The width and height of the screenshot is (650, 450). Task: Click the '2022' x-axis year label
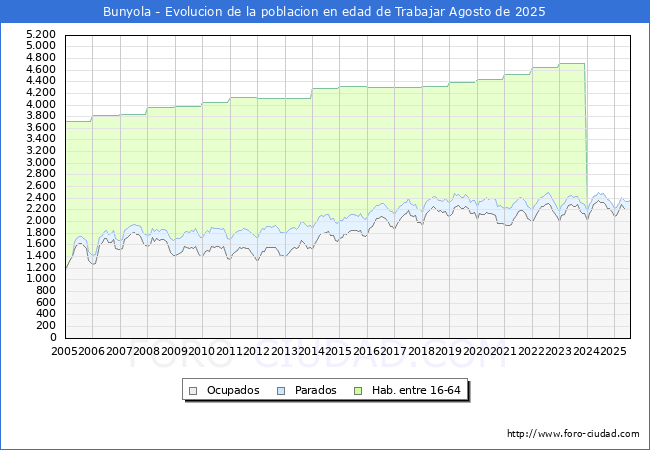531,351
